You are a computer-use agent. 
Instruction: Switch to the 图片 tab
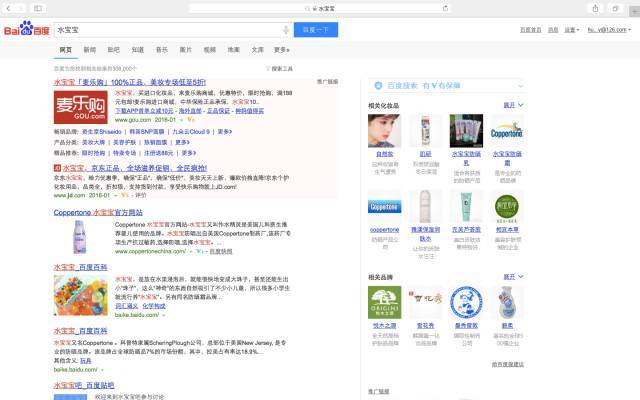pyautogui.click(x=185, y=50)
